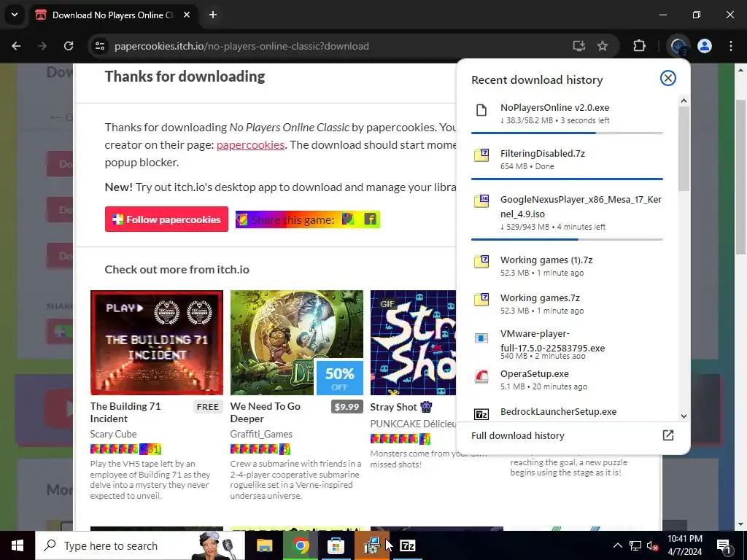The image size is (747, 560).
Task: Select the GoogleNexusPlayer_x86_Mesa_17 iso download
Action: (x=567, y=212)
